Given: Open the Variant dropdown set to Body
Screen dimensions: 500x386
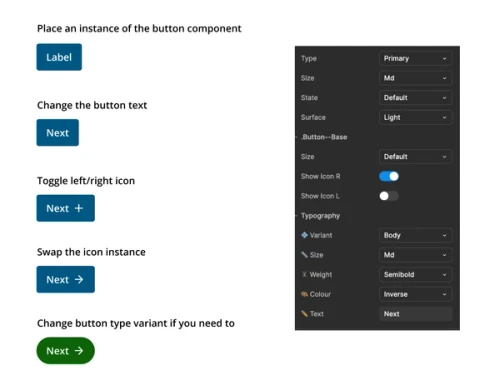Looking at the screenshot, I should tap(415, 235).
